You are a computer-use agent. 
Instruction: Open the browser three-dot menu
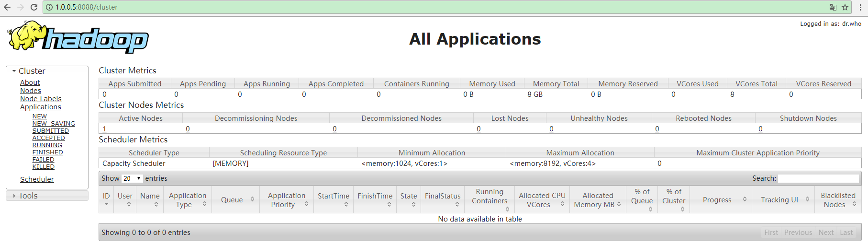click(x=860, y=7)
